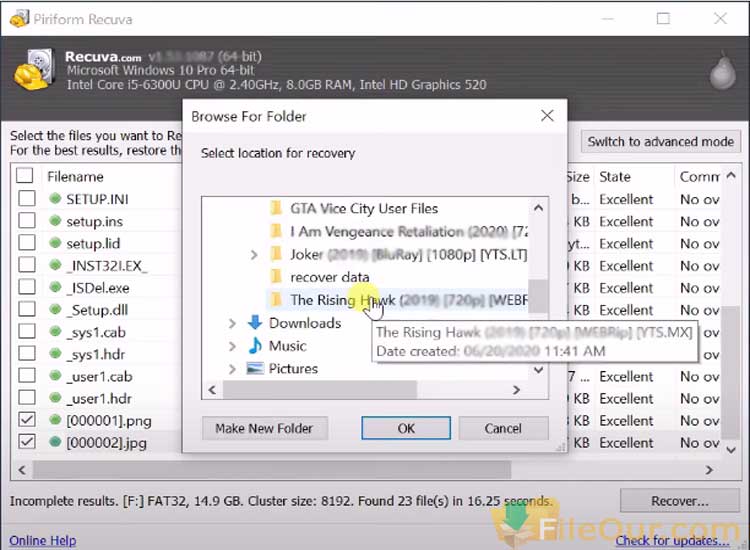Image resolution: width=750 pixels, height=550 pixels.
Task: Select the Downloads folder icon
Action: click(x=255, y=323)
